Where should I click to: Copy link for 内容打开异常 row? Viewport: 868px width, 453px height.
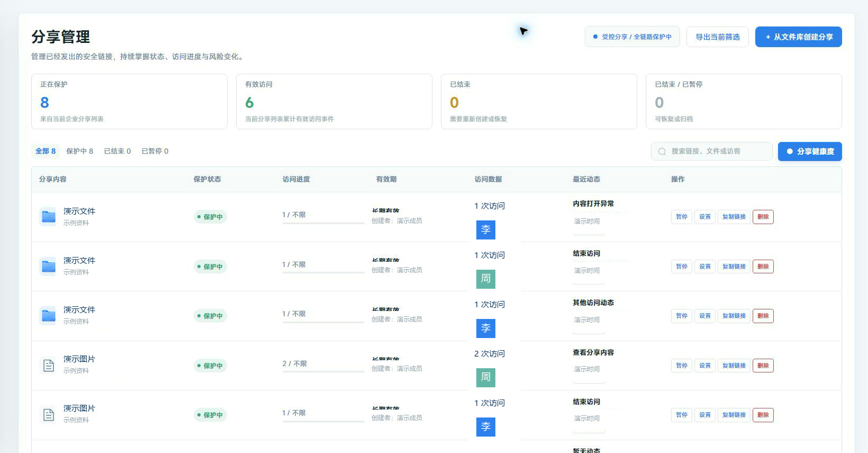(734, 217)
